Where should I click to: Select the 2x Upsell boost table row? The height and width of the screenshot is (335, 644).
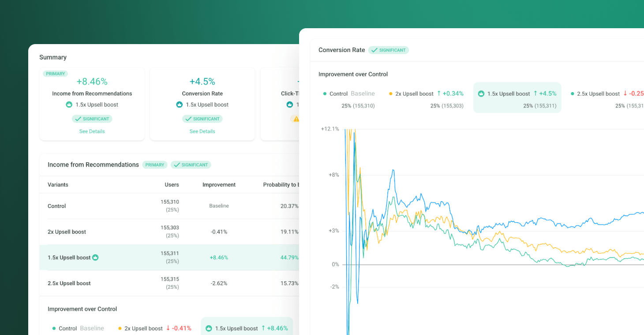tap(169, 232)
